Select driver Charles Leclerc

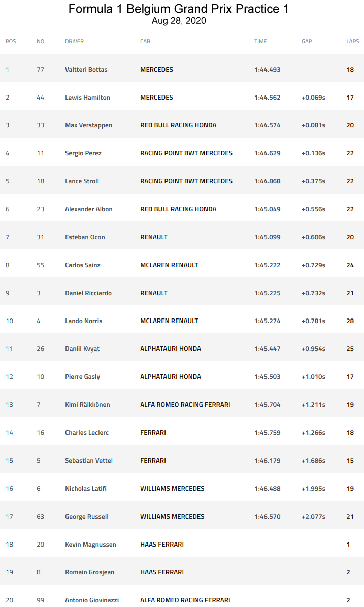point(87,433)
